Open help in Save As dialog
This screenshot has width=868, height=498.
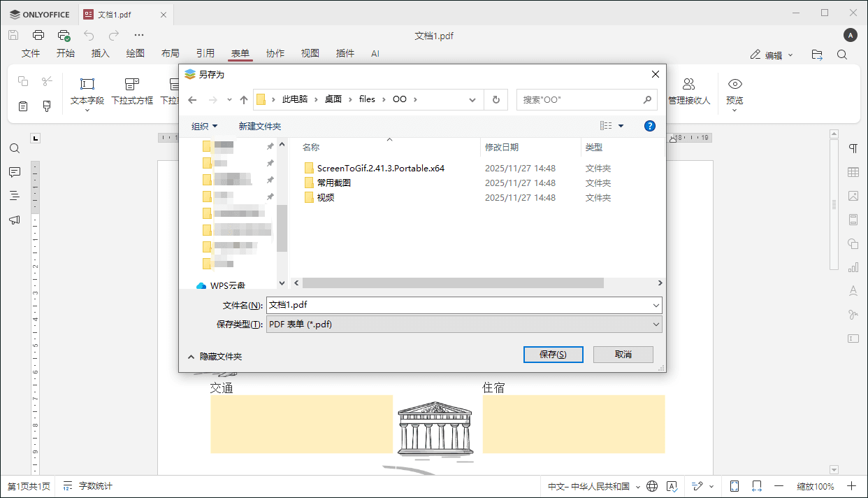[x=650, y=126]
